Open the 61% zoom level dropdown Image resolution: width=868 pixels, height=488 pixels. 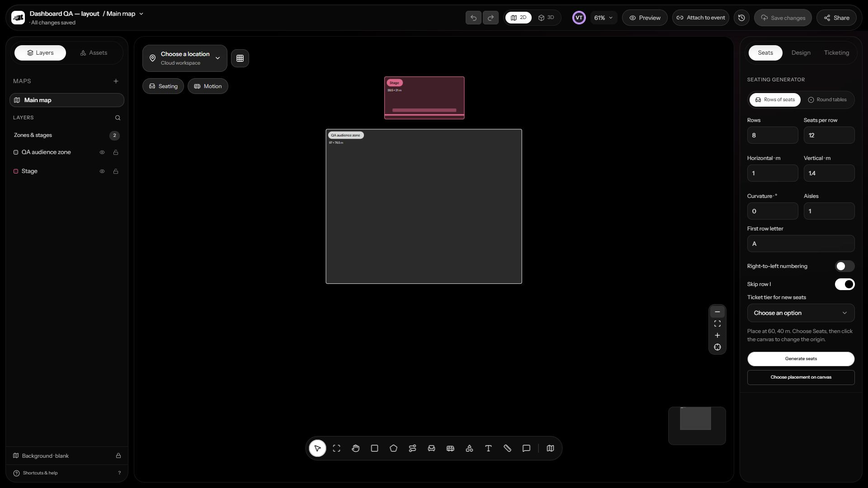(604, 18)
